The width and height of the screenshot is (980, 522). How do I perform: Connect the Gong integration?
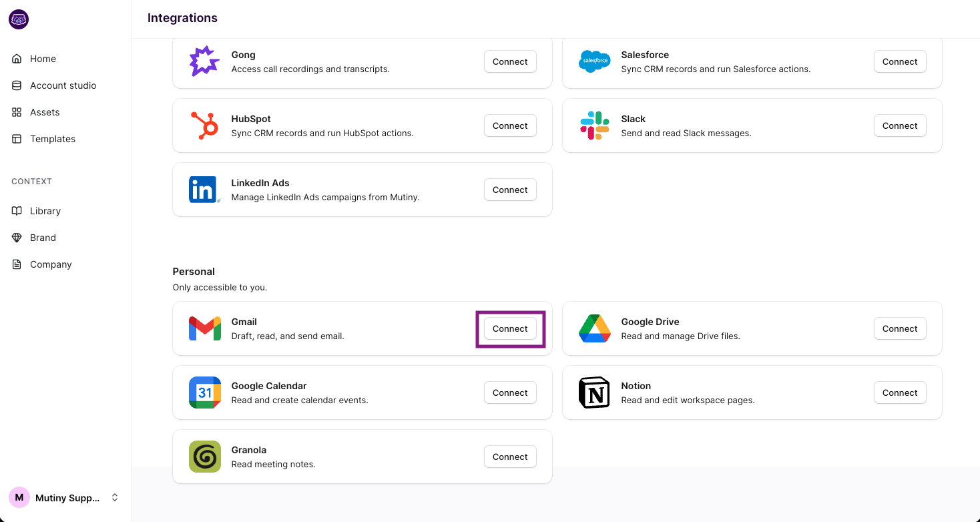coord(510,61)
